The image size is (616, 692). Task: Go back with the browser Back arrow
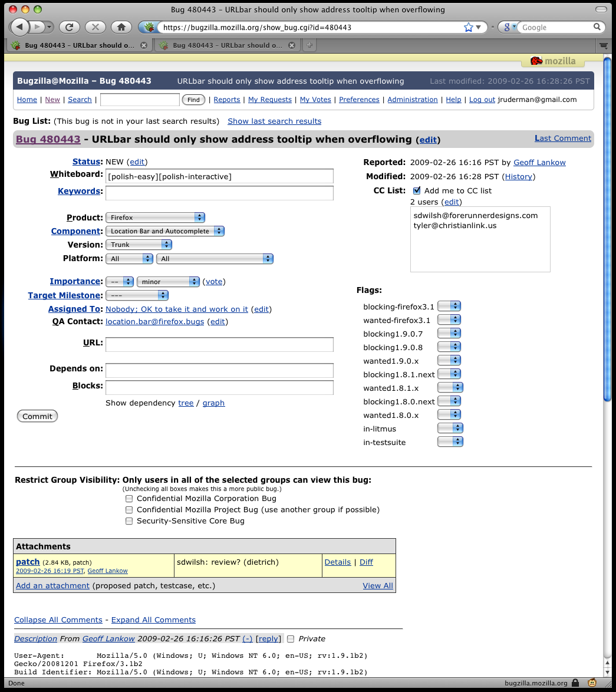(19, 27)
